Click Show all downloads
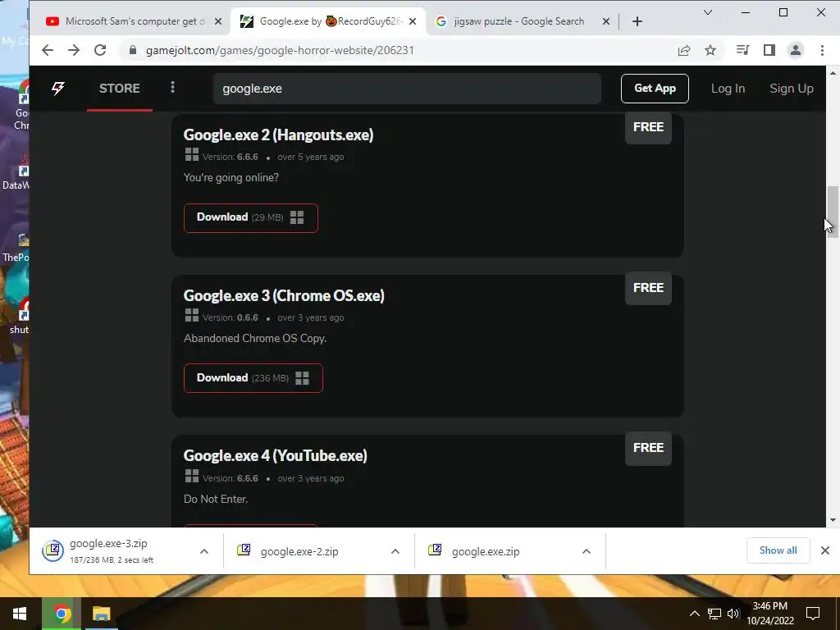Viewport: 840px width, 630px height. click(778, 550)
